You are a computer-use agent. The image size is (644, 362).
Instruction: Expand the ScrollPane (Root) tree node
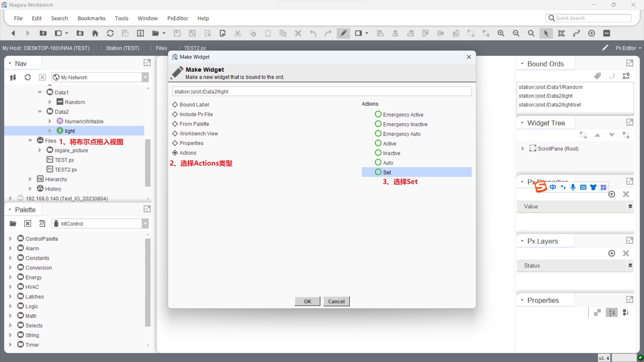pos(523,148)
